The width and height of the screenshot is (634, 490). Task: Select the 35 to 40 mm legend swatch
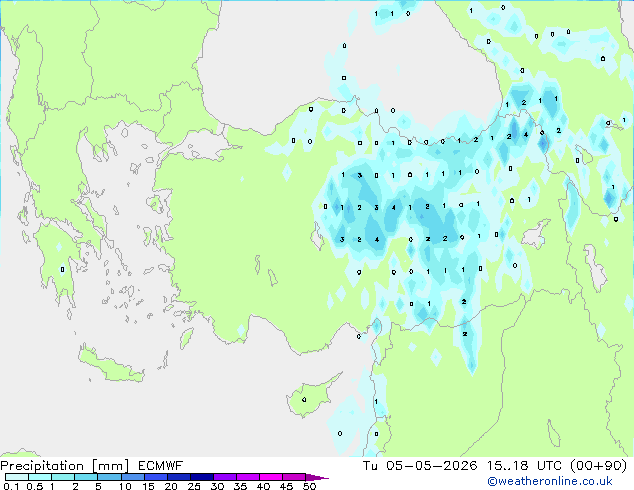click(x=248, y=477)
